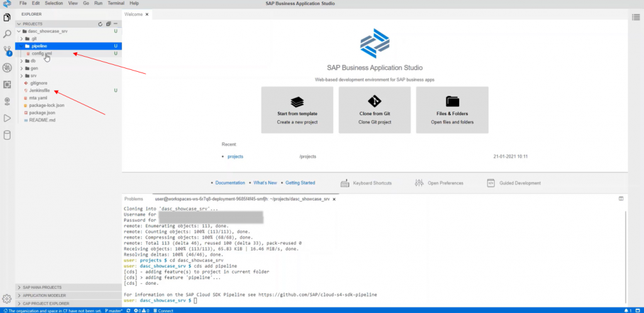Open the File menu
Image resolution: width=644 pixels, height=313 pixels.
(x=23, y=3)
